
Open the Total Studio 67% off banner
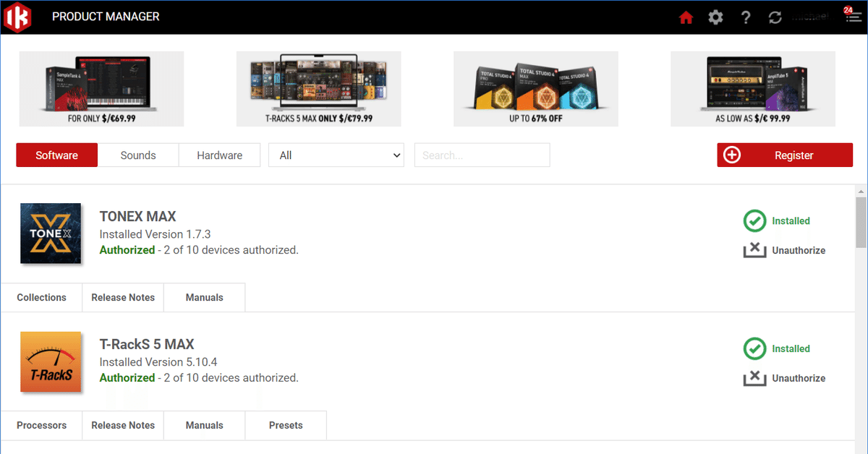536,88
